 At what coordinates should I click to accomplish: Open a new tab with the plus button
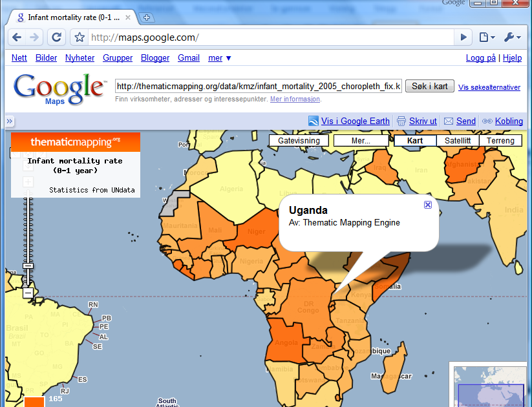(x=147, y=17)
